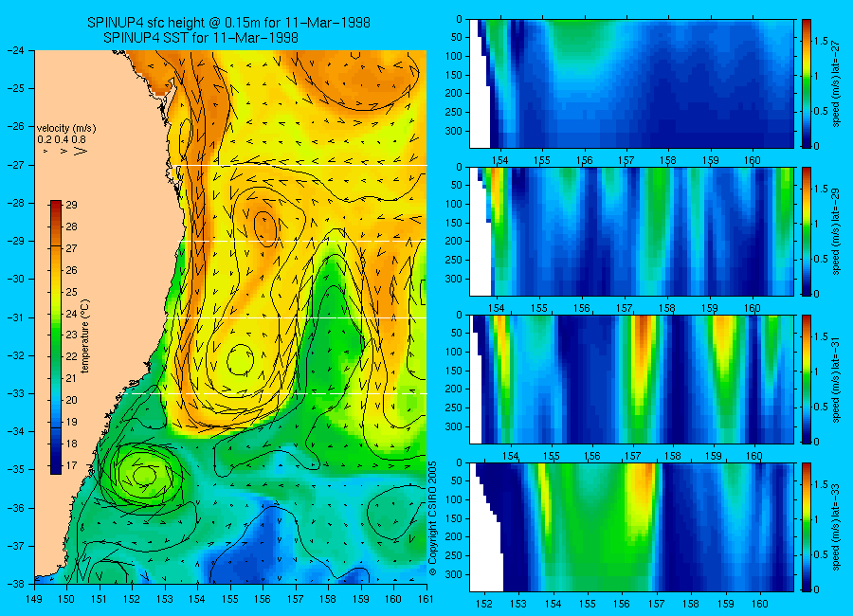Select the 'velocity (m/s)' legend label

click(66, 129)
